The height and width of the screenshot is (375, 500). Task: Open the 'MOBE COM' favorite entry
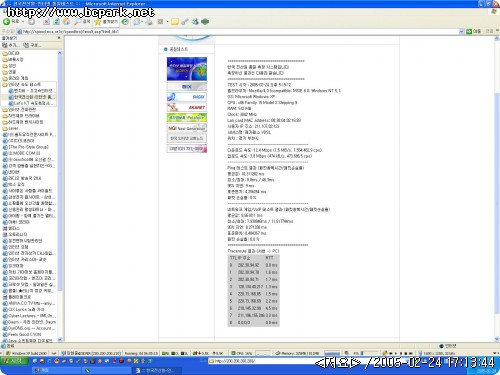(22, 153)
